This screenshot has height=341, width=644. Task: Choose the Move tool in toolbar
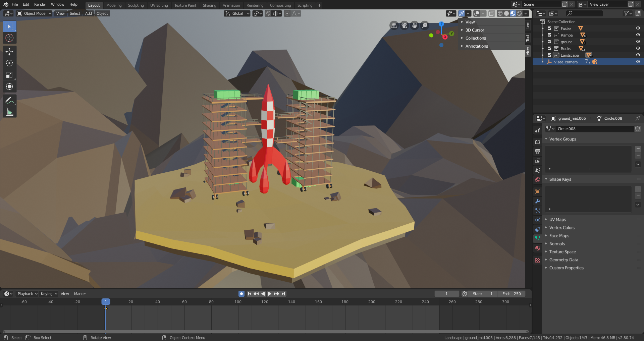(9, 51)
